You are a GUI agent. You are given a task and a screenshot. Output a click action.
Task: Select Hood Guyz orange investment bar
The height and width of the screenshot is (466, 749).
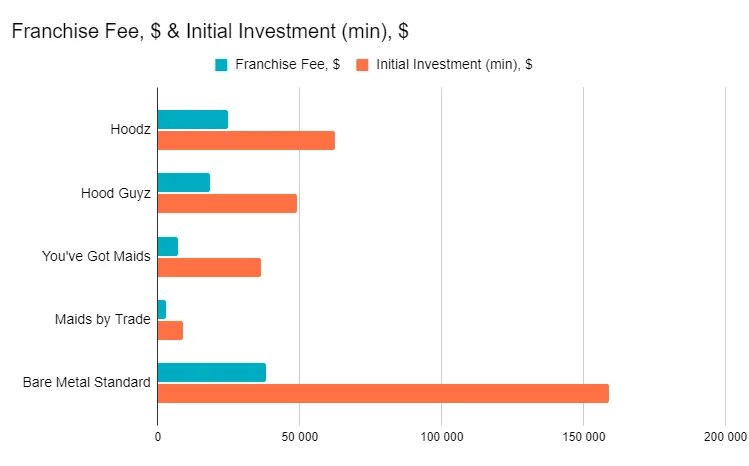click(x=227, y=203)
